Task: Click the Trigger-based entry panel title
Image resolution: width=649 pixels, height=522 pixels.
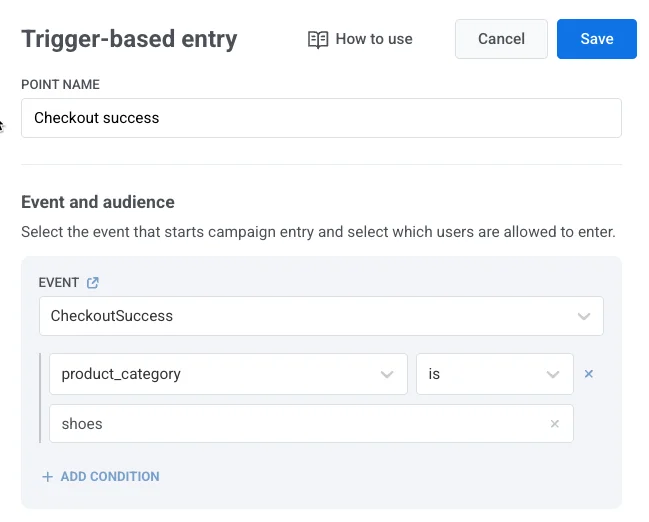Action: (129, 40)
